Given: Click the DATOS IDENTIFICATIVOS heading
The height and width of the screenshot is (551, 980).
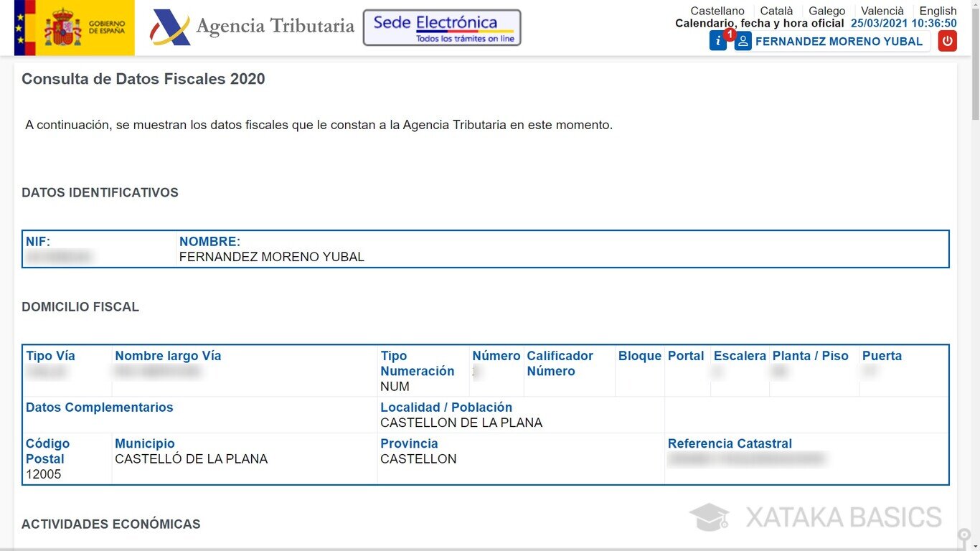Looking at the screenshot, I should click(x=100, y=192).
